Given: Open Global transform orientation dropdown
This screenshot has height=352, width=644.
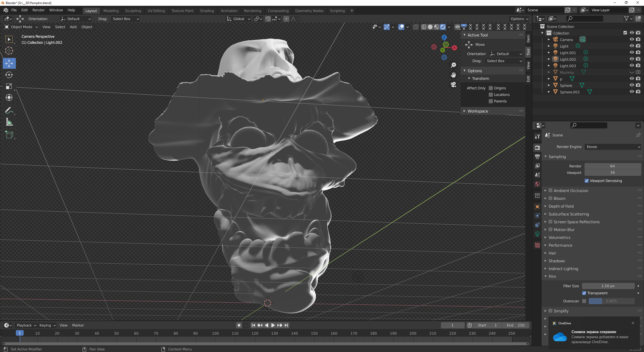Looking at the screenshot, I should coord(238,19).
